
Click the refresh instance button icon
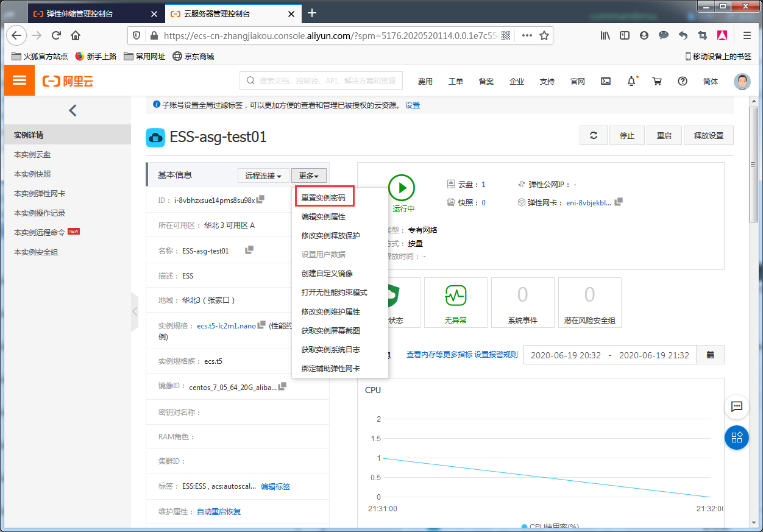[594, 135]
